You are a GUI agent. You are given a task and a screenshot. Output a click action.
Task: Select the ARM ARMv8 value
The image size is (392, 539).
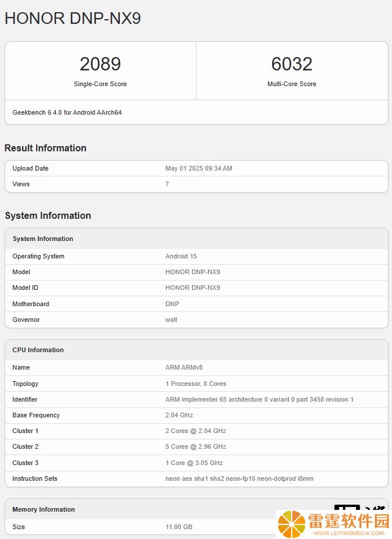coord(184,367)
